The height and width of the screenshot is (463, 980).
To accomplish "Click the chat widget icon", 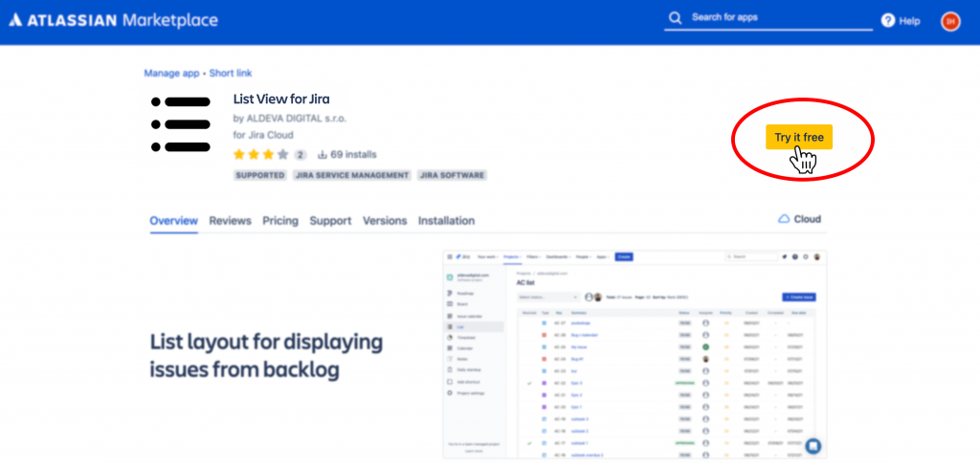I will [x=813, y=446].
